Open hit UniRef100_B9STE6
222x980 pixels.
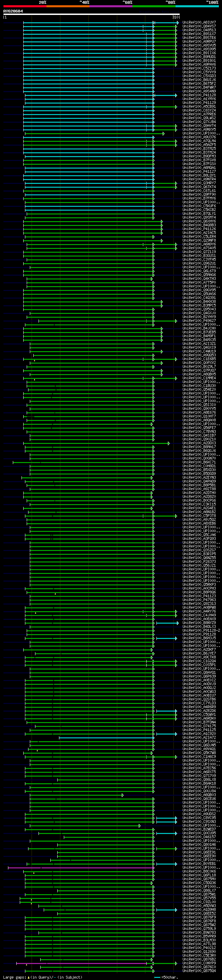[199, 38]
